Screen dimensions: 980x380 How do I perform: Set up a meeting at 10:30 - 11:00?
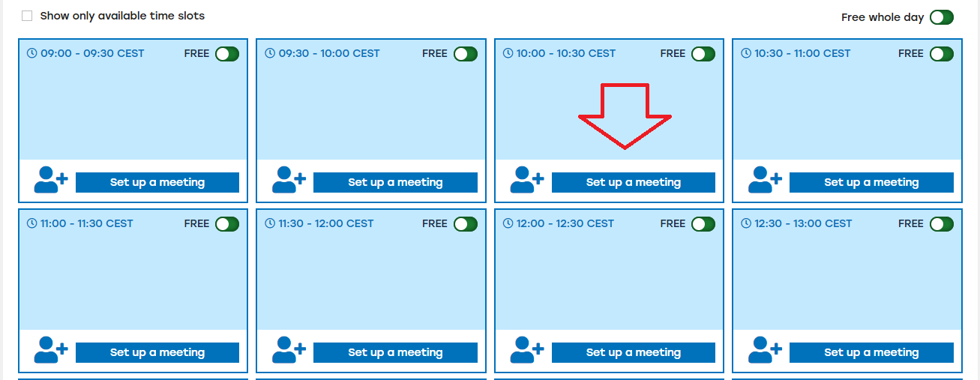(871, 183)
